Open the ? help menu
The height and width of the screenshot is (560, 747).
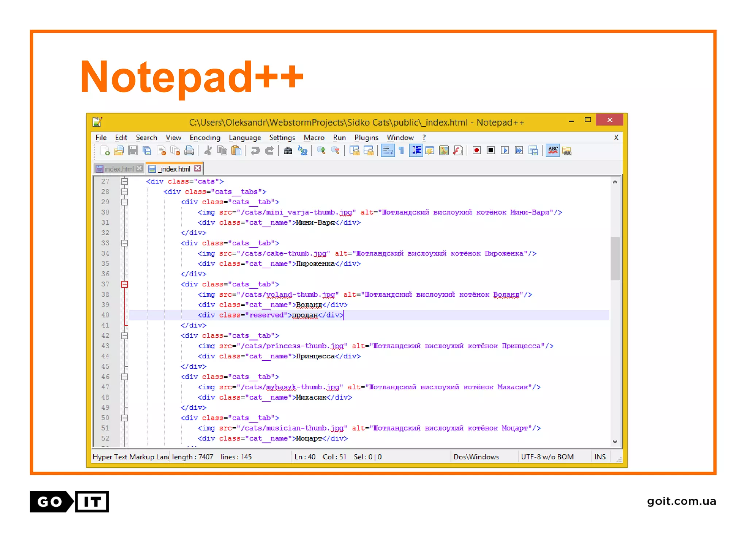[x=424, y=138]
